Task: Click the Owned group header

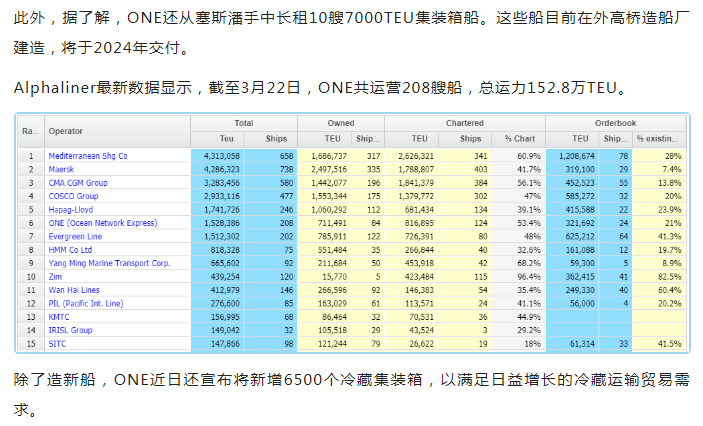Action: tap(341, 123)
